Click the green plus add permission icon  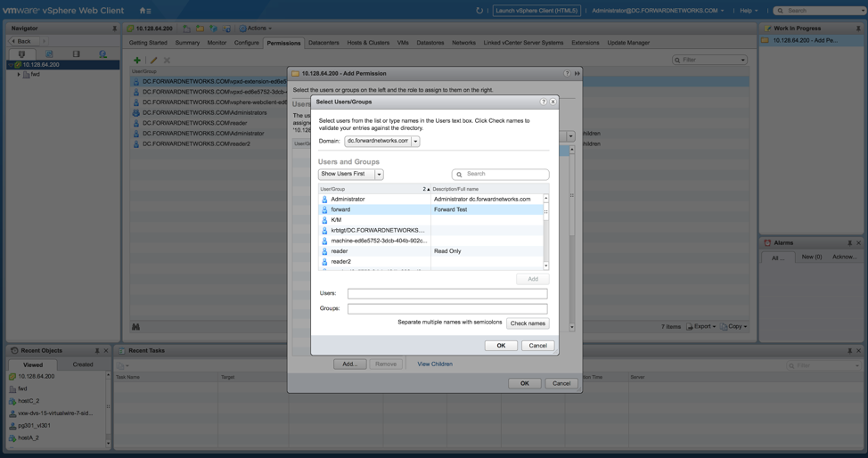coord(136,60)
